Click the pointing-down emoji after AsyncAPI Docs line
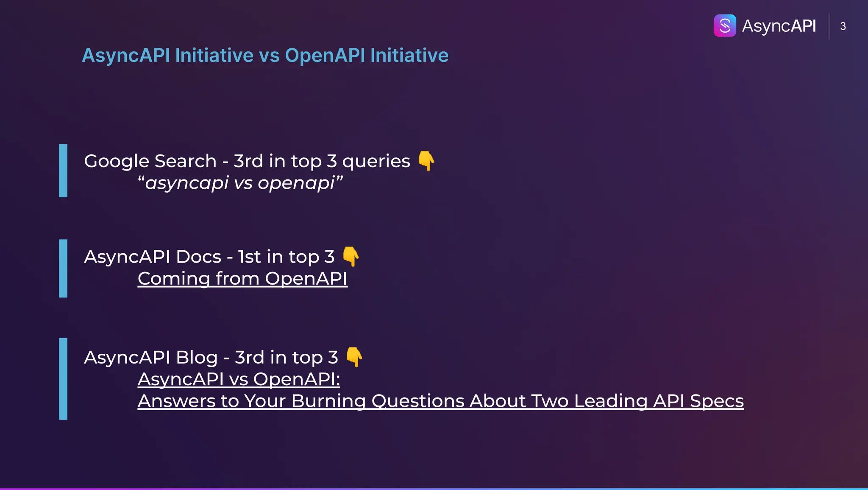This screenshot has height=490, width=868. 351,256
